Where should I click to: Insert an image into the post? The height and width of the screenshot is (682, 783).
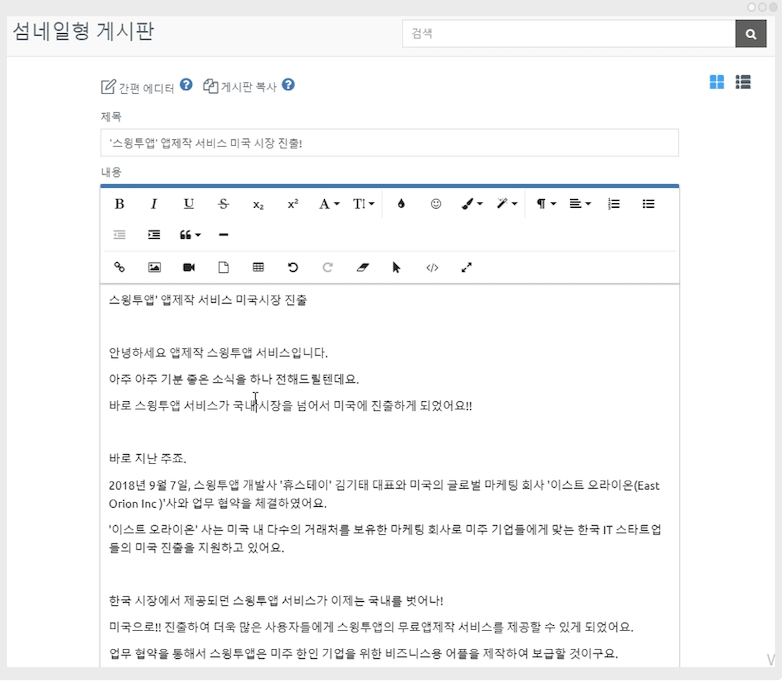(154, 268)
